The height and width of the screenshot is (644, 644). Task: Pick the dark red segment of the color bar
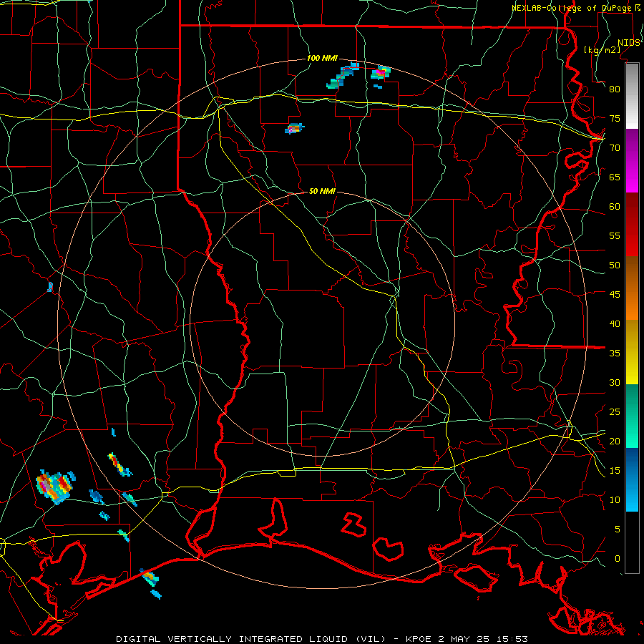632,225
